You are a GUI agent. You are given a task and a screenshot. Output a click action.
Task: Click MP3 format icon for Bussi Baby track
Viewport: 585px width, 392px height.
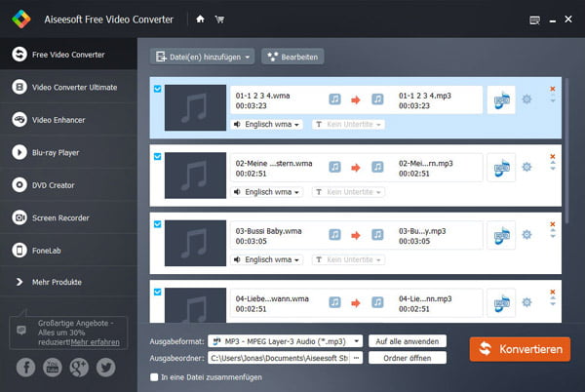point(500,236)
